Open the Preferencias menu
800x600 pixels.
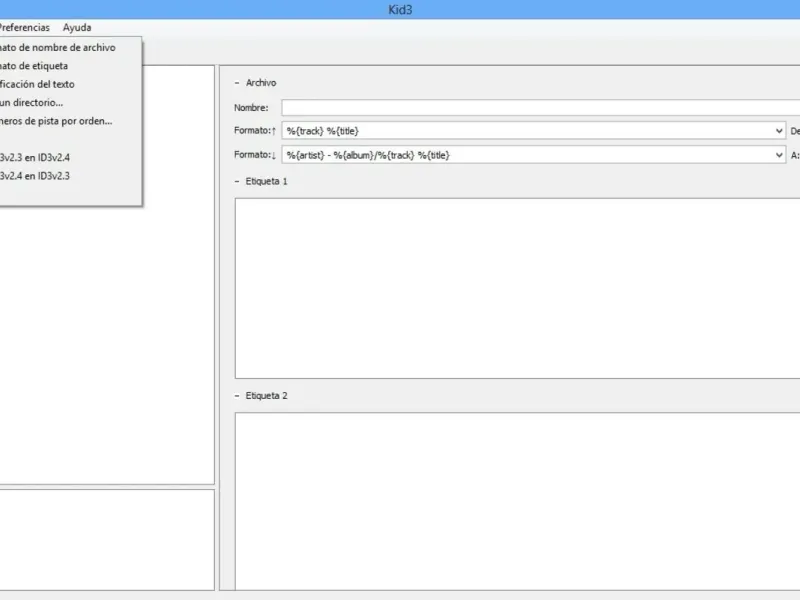pos(24,28)
